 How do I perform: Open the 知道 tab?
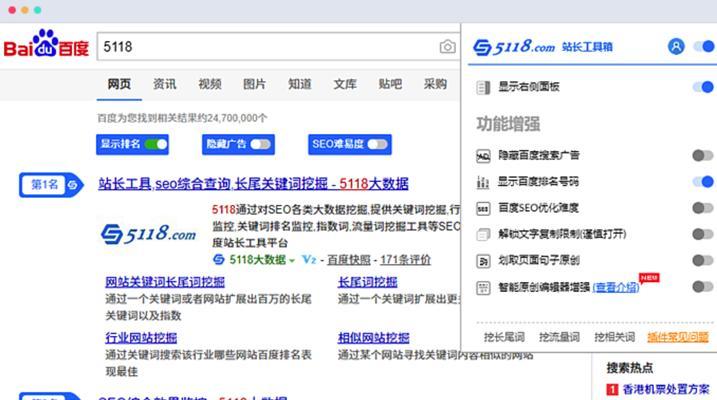click(300, 84)
